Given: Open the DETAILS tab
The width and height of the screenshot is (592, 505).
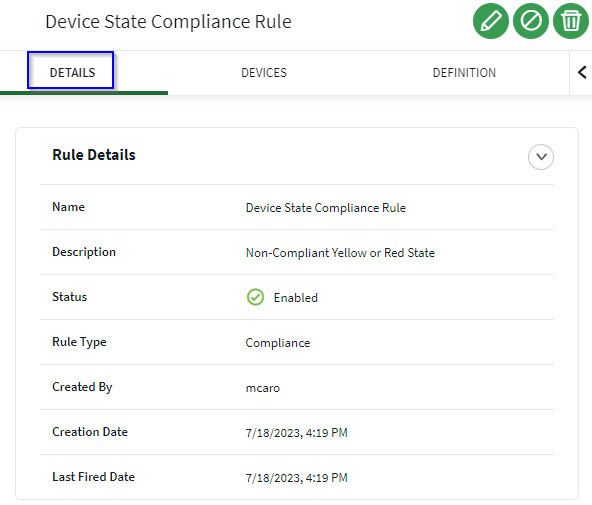Looking at the screenshot, I should pos(72,72).
